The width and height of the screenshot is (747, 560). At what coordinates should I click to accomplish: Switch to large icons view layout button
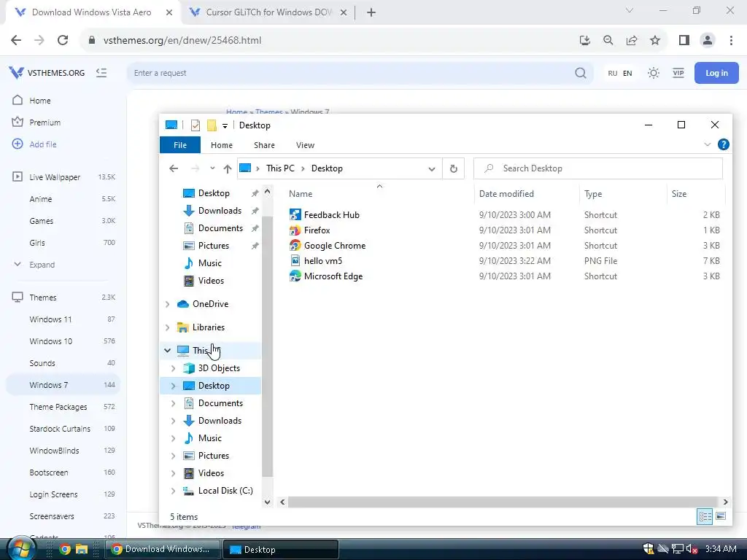point(721,517)
